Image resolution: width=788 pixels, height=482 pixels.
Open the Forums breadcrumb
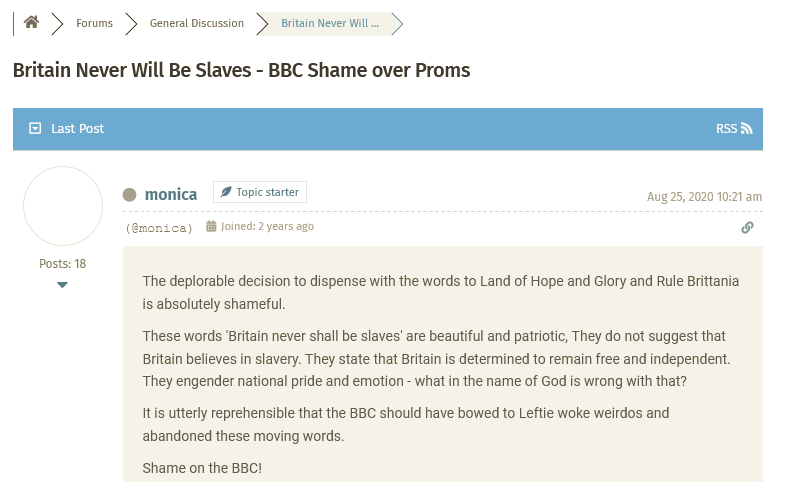click(94, 23)
